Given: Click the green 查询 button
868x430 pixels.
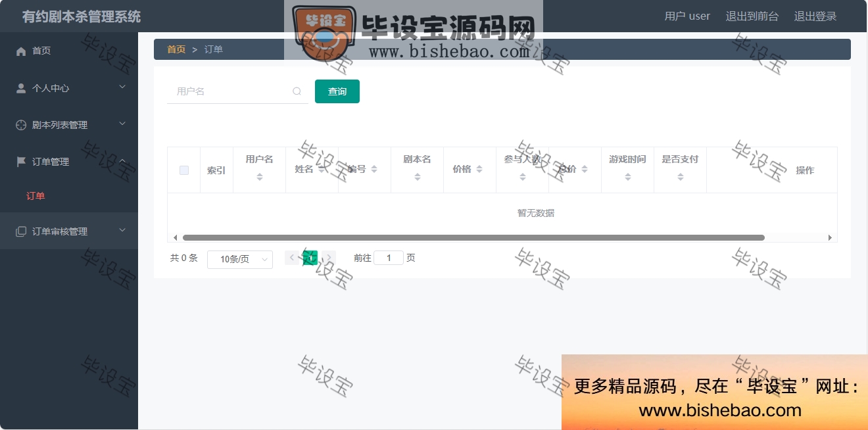Looking at the screenshot, I should (337, 91).
